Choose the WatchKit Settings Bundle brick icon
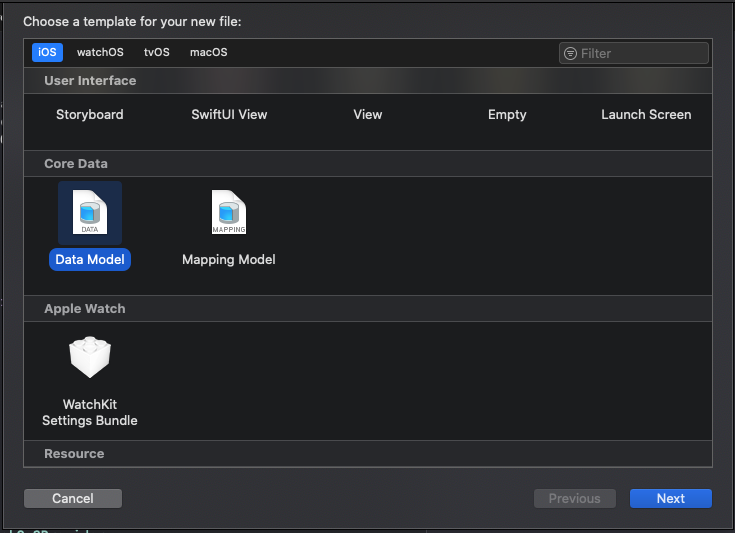 click(90, 357)
